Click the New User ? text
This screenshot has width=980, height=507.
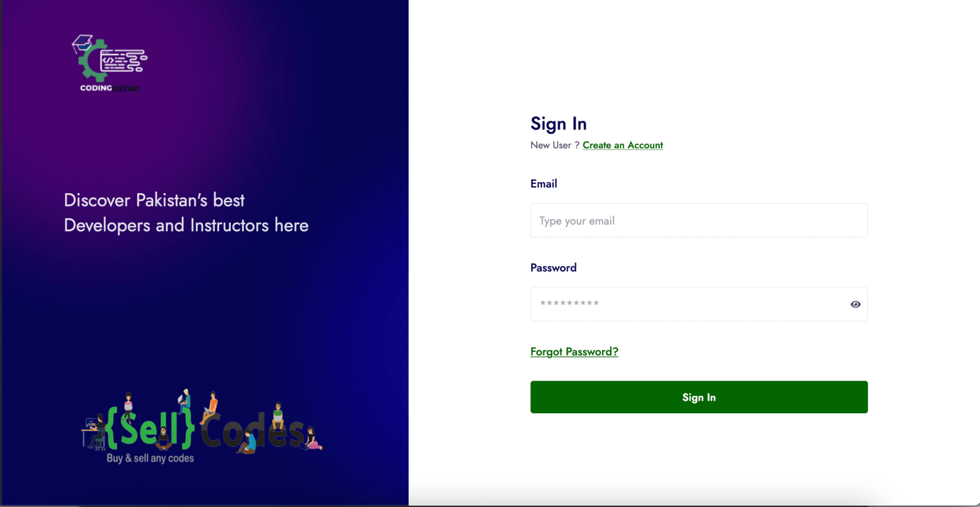tap(554, 145)
